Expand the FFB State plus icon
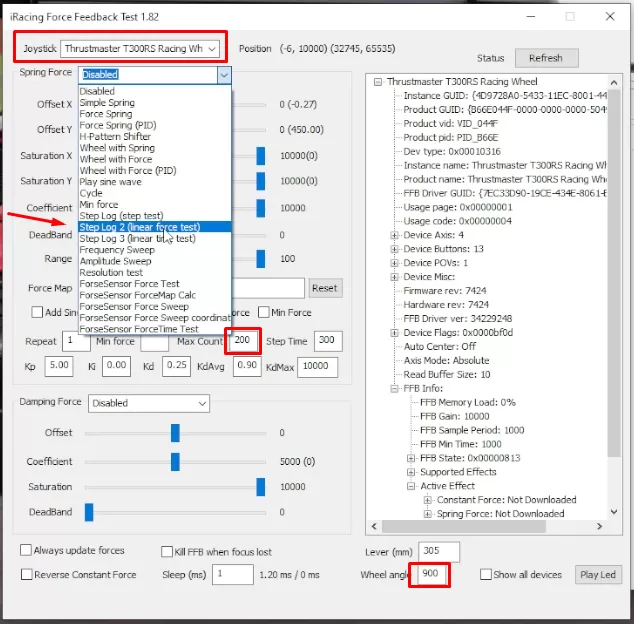634x624 pixels. [411, 458]
